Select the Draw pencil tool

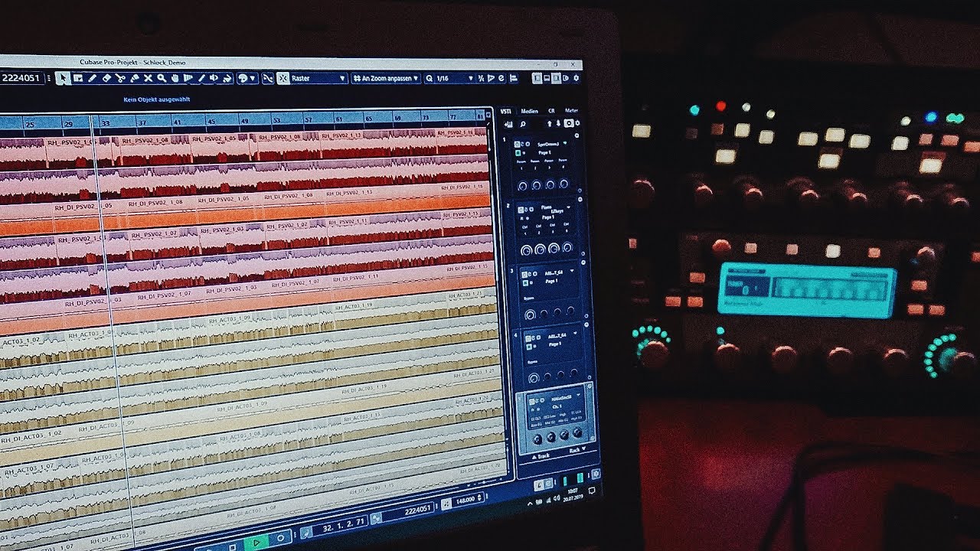pyautogui.click(x=92, y=78)
